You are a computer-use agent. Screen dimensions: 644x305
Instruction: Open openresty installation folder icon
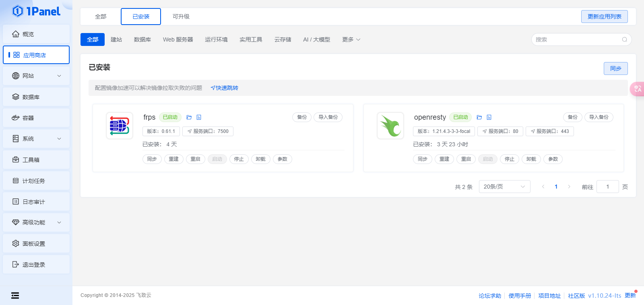coord(479,117)
